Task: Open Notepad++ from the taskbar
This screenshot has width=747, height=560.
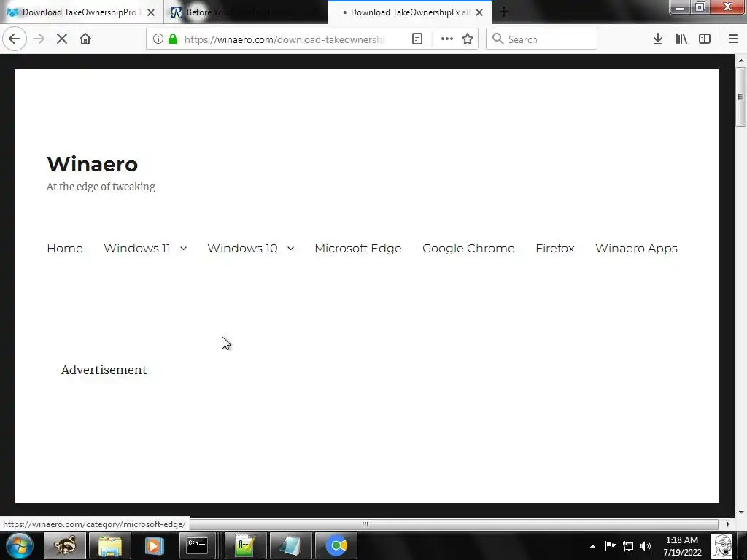Action: point(245,545)
